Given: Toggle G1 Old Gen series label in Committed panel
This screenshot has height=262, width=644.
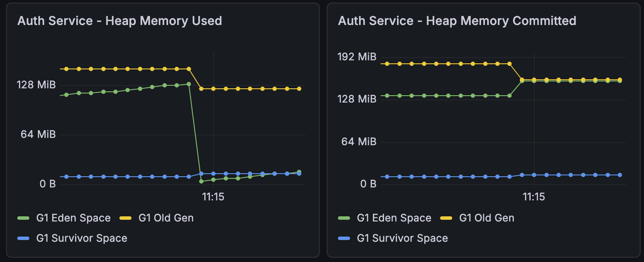Looking at the screenshot, I should 487,218.
